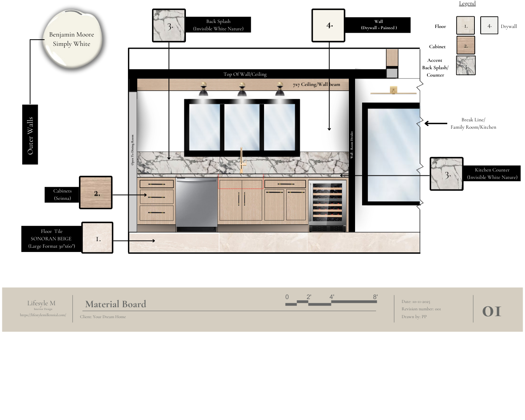525x420 pixels.
Task: Click the brass kitchen faucet
Action: [x=241, y=160]
